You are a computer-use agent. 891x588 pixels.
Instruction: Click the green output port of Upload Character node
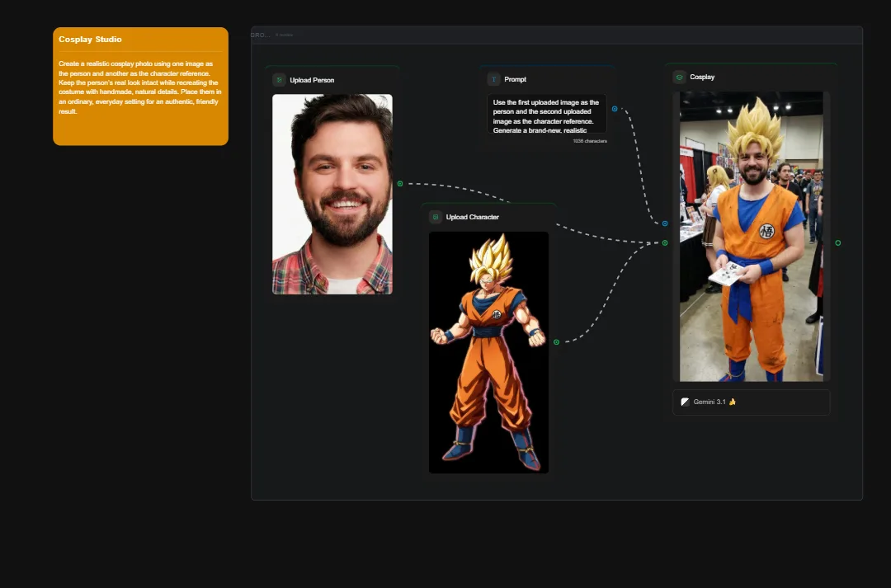tap(556, 341)
